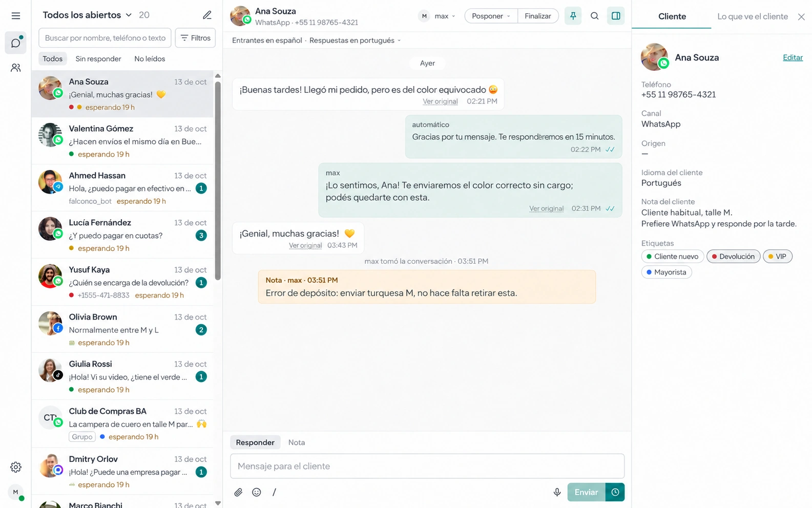This screenshot has height=508, width=812.
Task: Open Valentina Gómez conversation
Action: pos(122,141)
